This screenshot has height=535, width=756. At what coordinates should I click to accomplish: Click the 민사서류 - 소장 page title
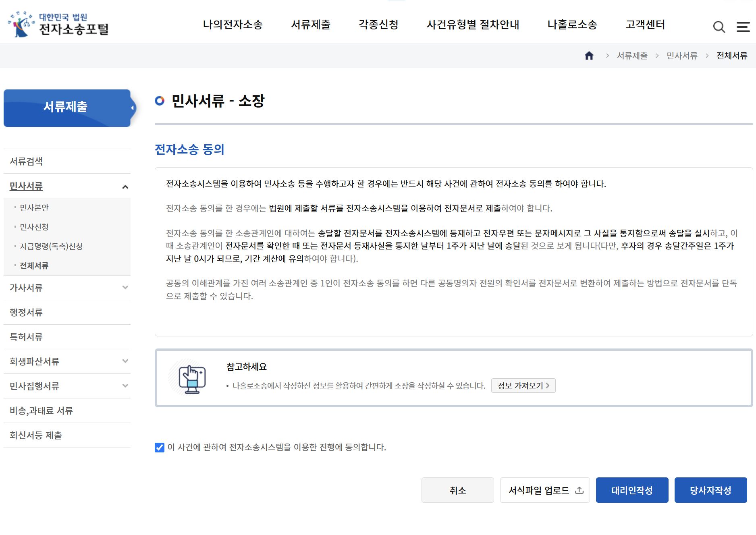point(218,101)
